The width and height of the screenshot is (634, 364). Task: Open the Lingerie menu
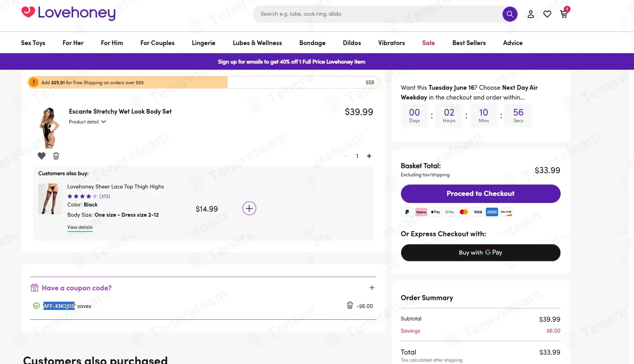pos(204,43)
